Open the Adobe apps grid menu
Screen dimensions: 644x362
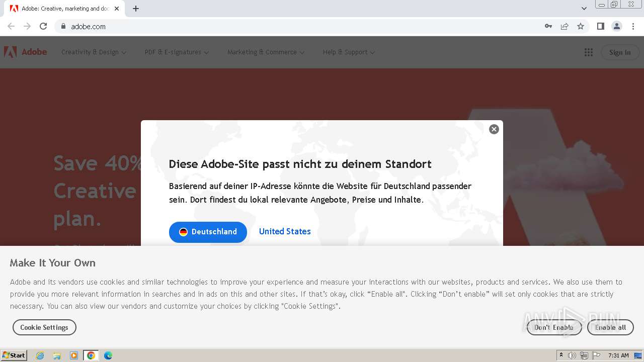pyautogui.click(x=588, y=52)
